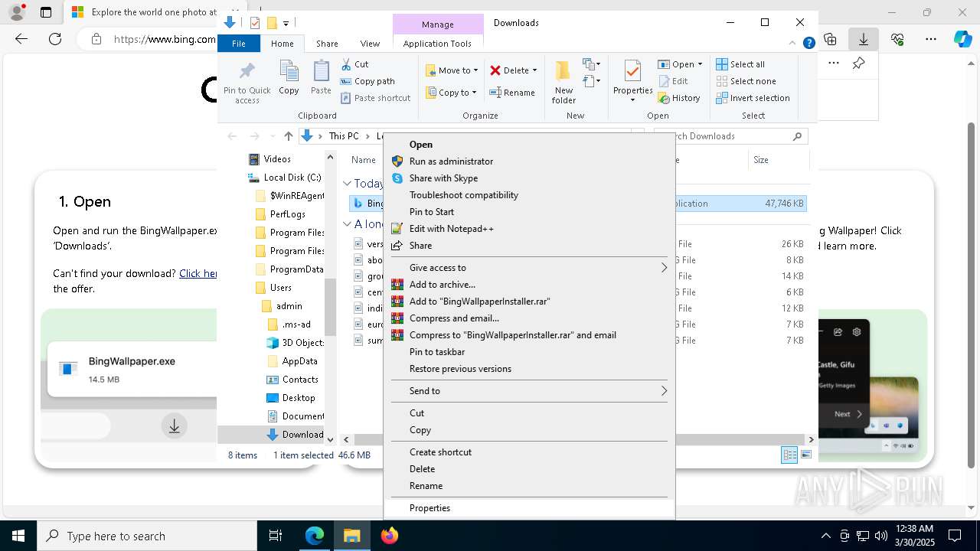Switch to large icons view button

coord(806,455)
